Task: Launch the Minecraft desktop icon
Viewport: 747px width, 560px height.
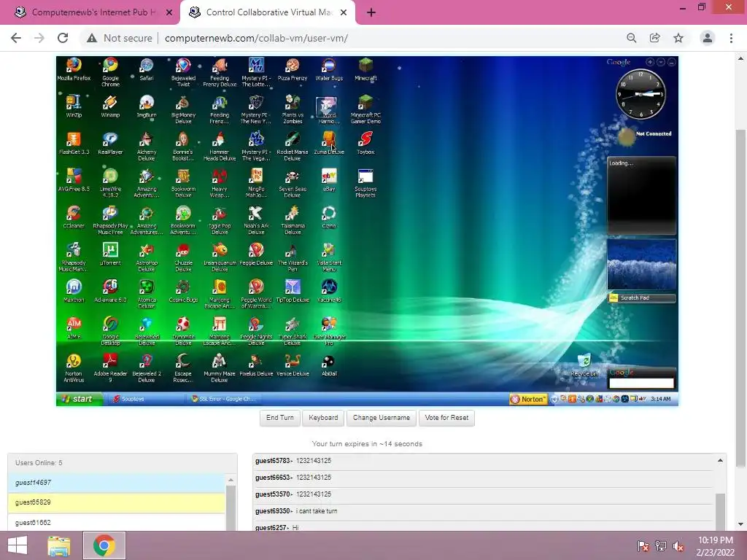Action: click(366, 69)
